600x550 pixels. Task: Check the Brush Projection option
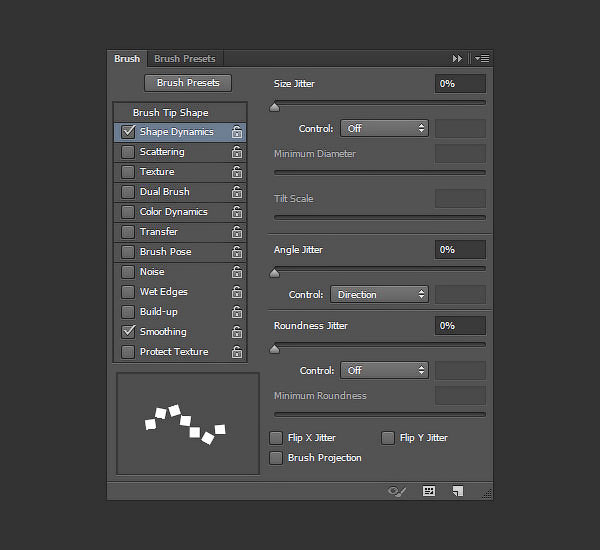click(x=276, y=458)
